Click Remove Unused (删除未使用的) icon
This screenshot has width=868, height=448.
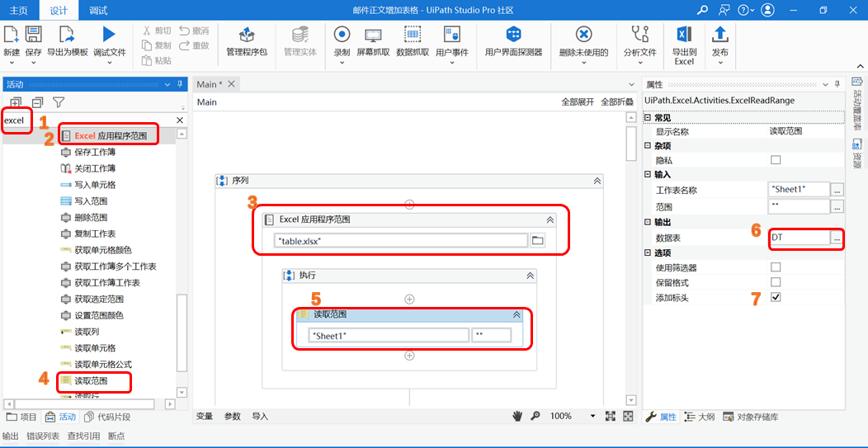click(583, 35)
